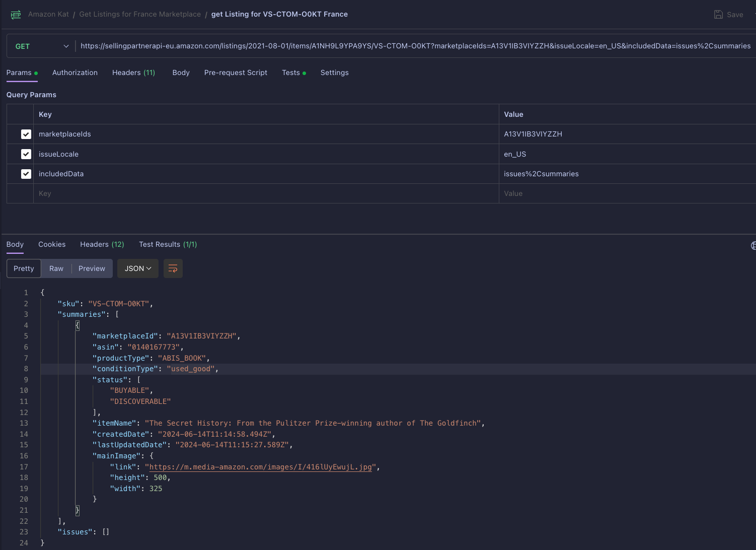
Task: Uncheck the marketplaceIds parameter checkbox
Action: pyautogui.click(x=26, y=134)
